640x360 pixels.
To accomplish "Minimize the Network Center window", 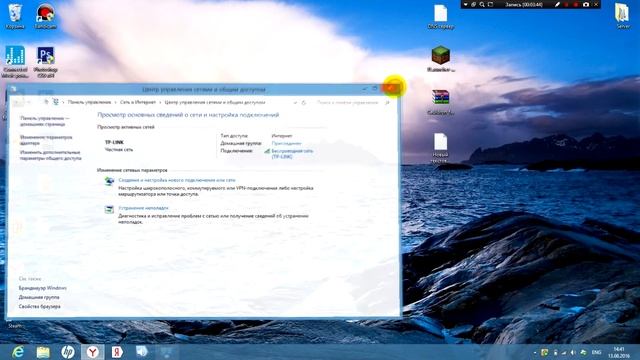I will coord(364,88).
